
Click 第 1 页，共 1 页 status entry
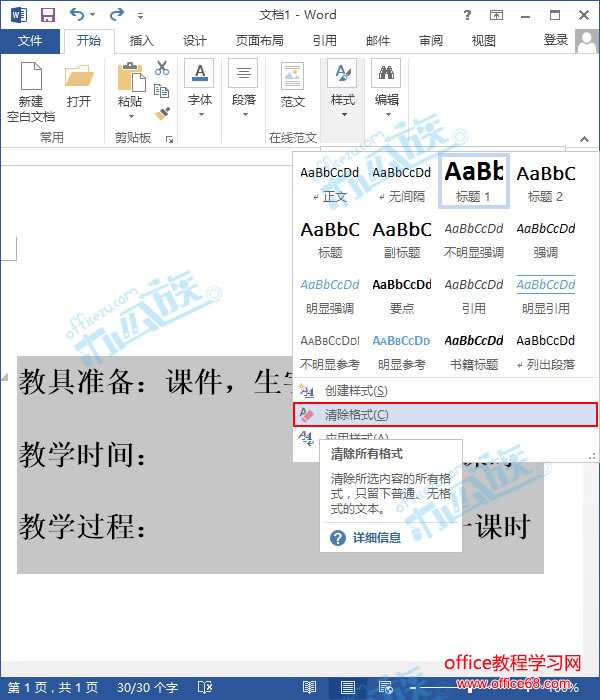pos(53,687)
